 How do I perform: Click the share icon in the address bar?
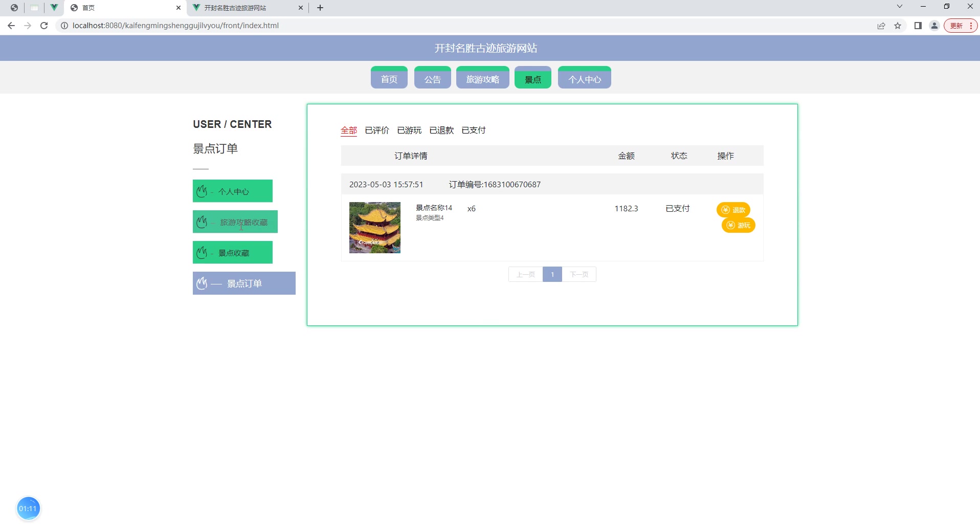pyautogui.click(x=881, y=25)
